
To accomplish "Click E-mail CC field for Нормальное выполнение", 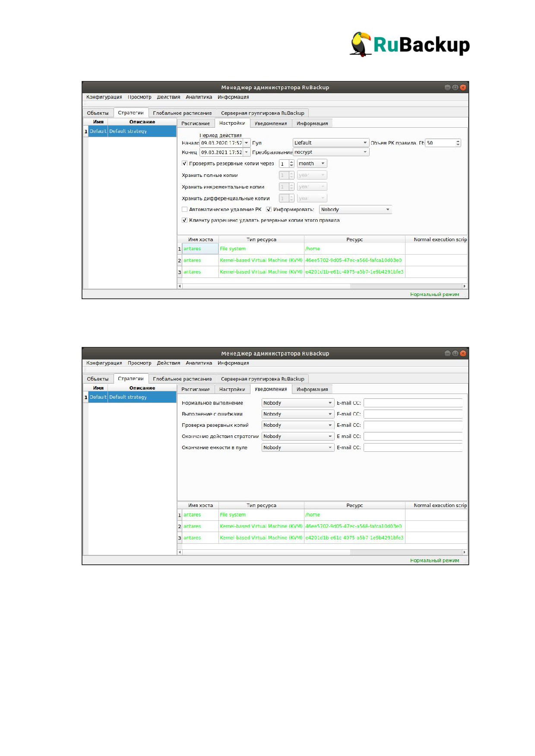I will pos(413,403).
